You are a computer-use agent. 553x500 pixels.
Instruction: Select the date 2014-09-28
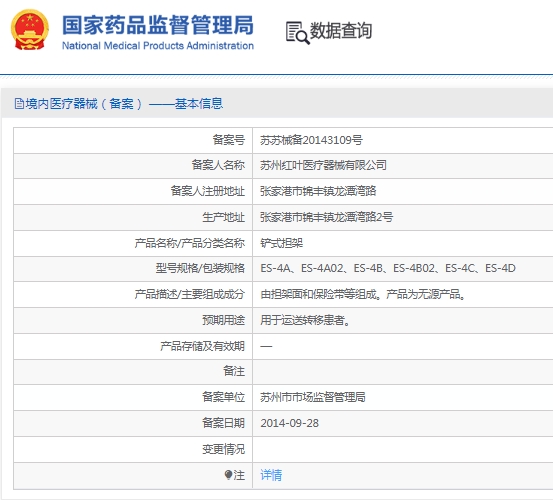(x=290, y=423)
